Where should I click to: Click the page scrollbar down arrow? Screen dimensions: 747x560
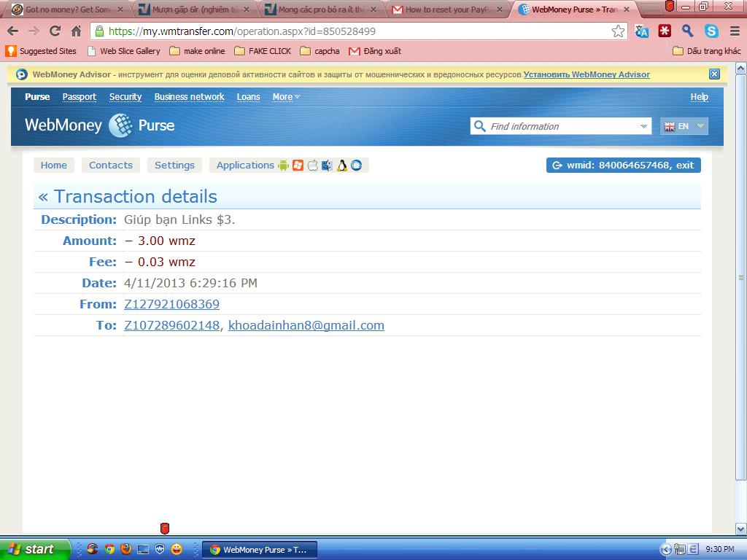click(741, 529)
